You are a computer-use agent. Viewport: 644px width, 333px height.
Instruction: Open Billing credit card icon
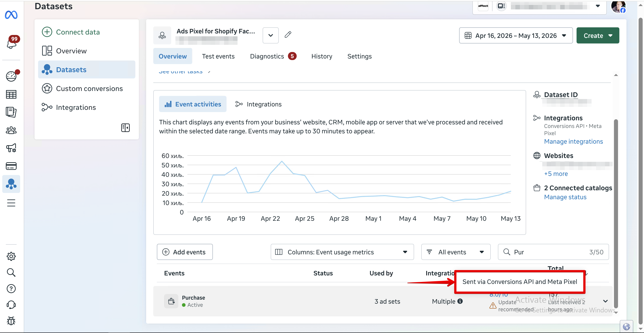coord(11,166)
